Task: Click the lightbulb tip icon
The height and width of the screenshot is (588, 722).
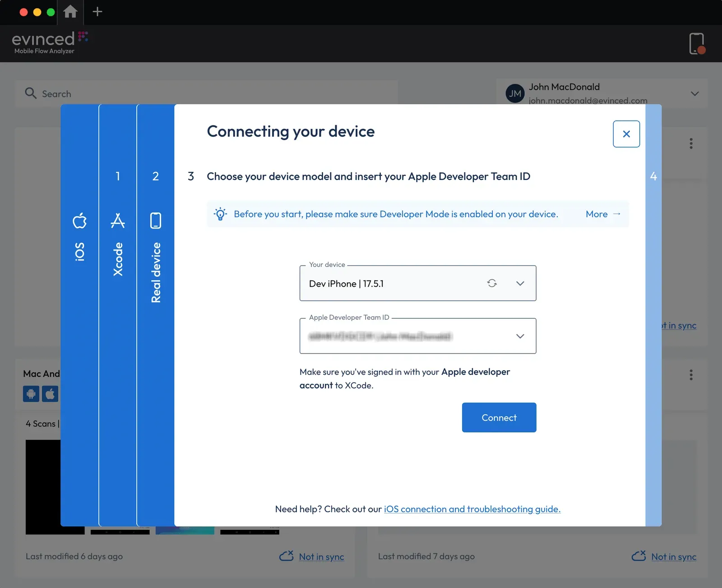Action: pyautogui.click(x=220, y=214)
